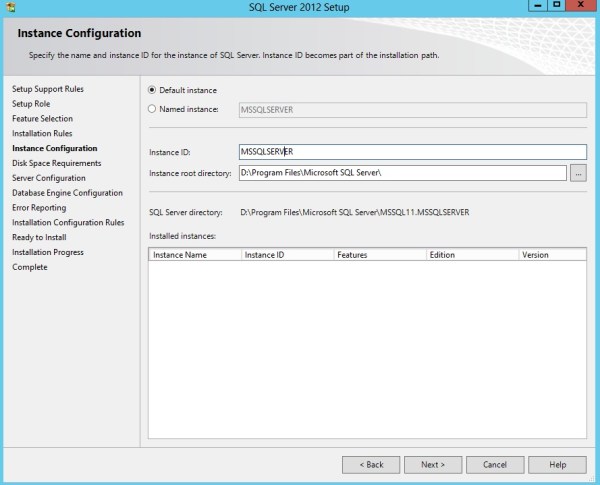600x485 pixels.
Task: Proceed with the Next button
Action: (x=433, y=465)
